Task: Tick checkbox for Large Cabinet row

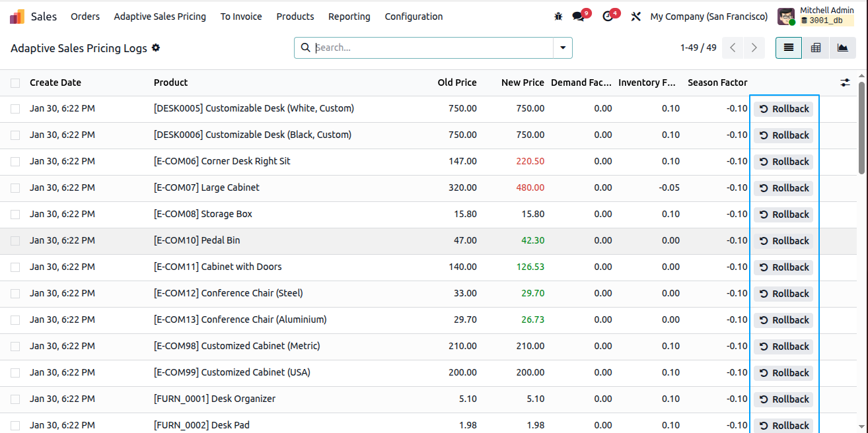Action: (x=15, y=188)
